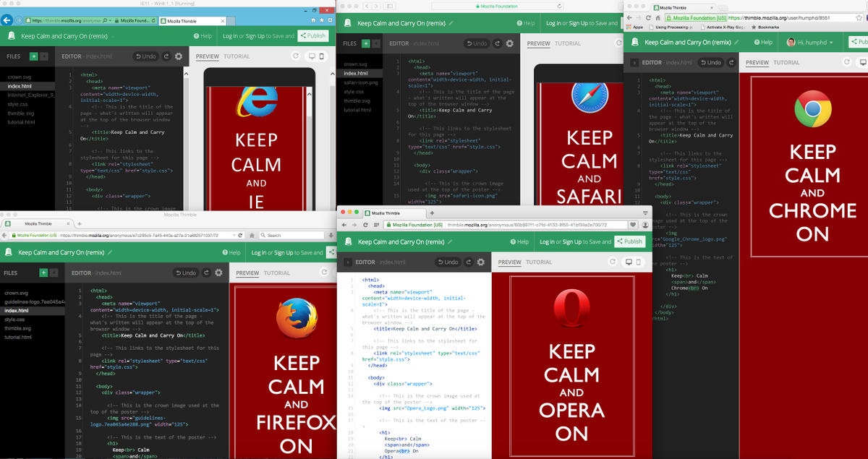The width and height of the screenshot is (868, 459).
Task: Click redo arrow in Safari window editor
Action: coord(498,43)
